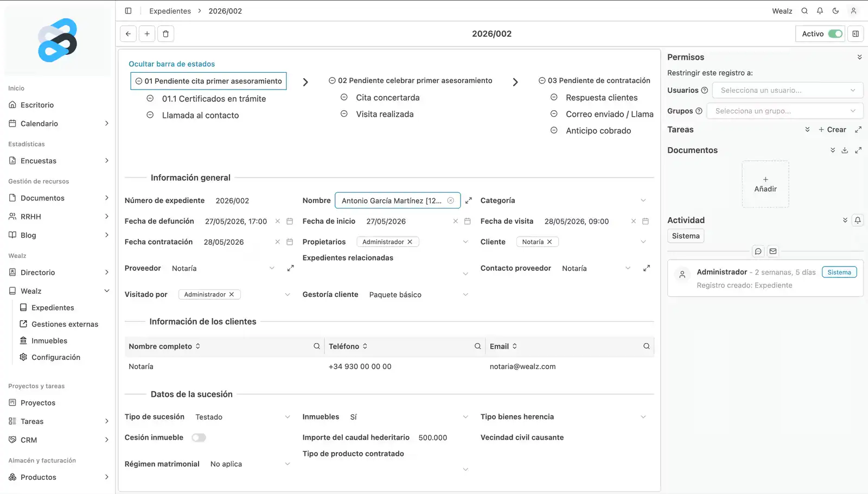The image size is (868, 494).
Task: Click the Crear task button
Action: click(832, 130)
